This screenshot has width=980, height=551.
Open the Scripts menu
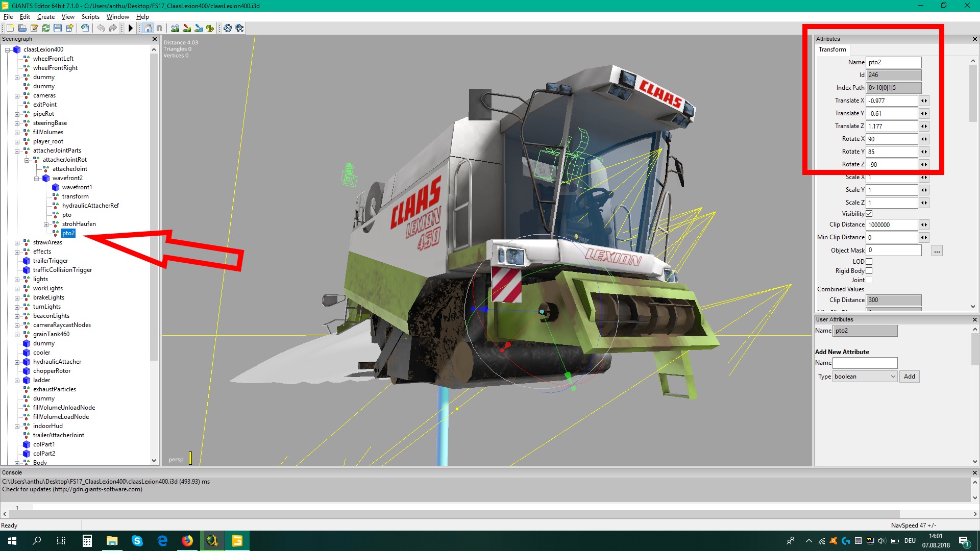(x=90, y=17)
